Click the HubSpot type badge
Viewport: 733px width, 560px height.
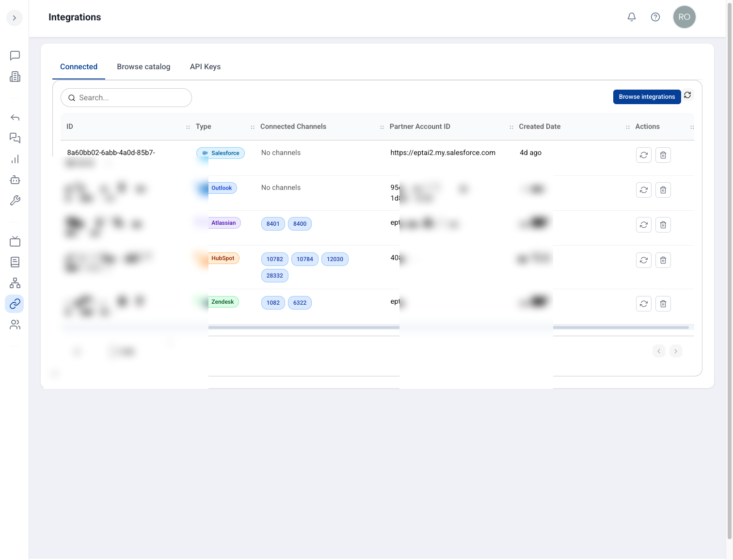[218, 258]
